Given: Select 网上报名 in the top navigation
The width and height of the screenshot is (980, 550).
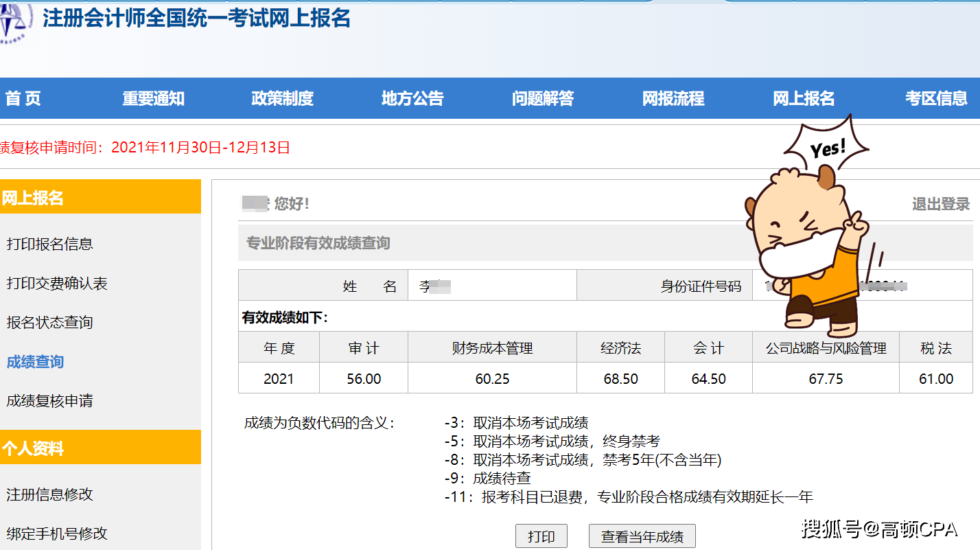Looking at the screenshot, I should 804,99.
